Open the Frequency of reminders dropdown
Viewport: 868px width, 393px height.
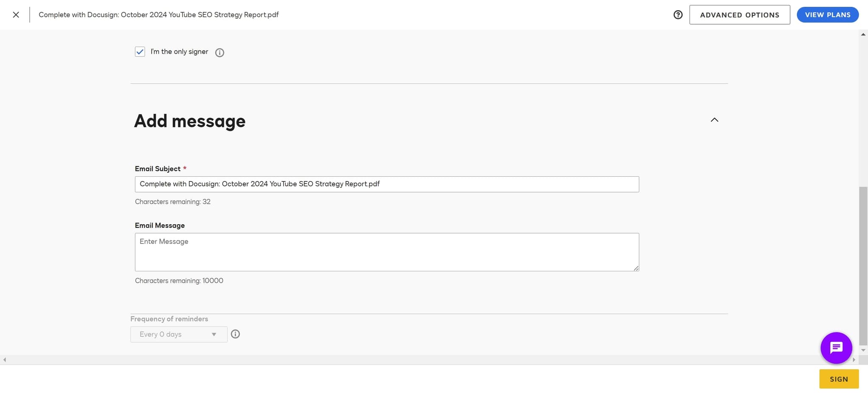tap(178, 334)
